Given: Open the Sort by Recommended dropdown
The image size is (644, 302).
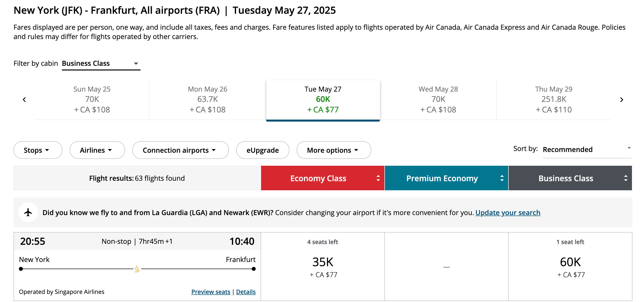Looking at the screenshot, I should (x=587, y=150).
